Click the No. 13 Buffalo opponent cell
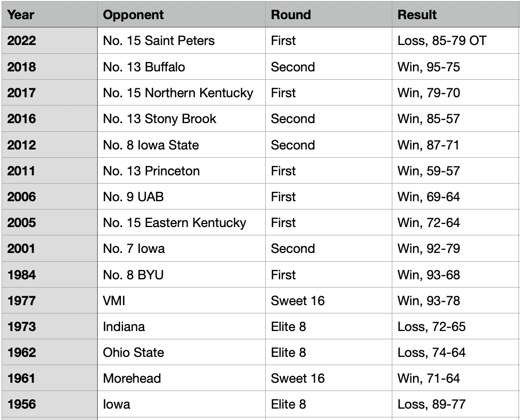This screenshot has width=520, height=420. coord(181,67)
